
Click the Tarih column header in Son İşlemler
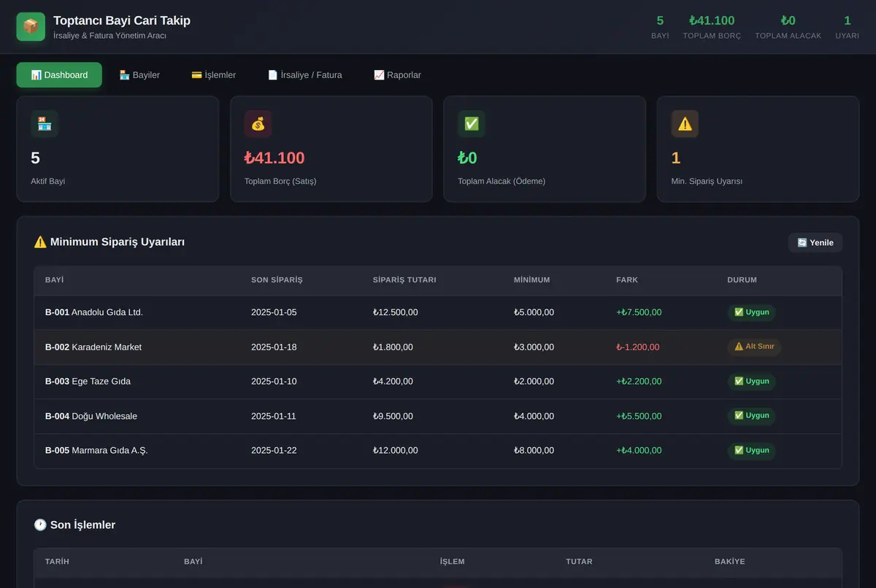point(57,562)
